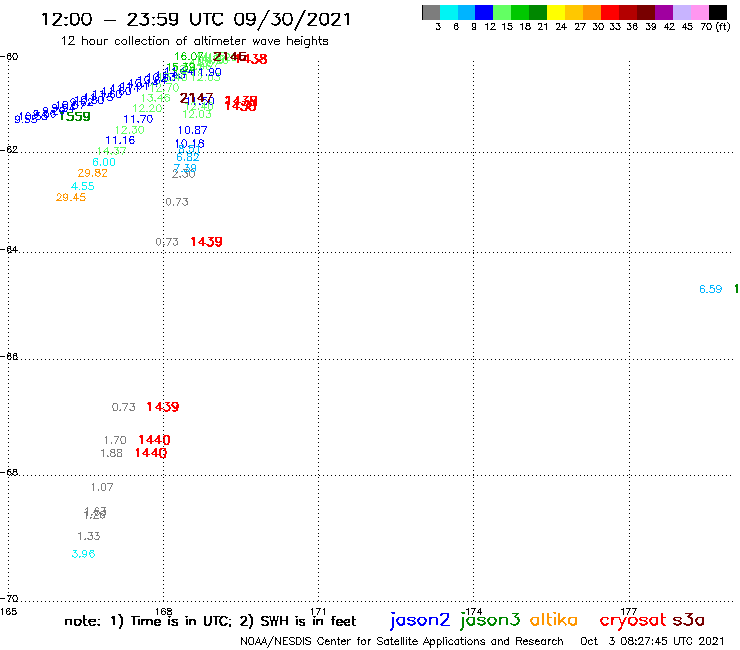Click the light blue value 6.82
Screen dimensions: 740x650
(188, 157)
